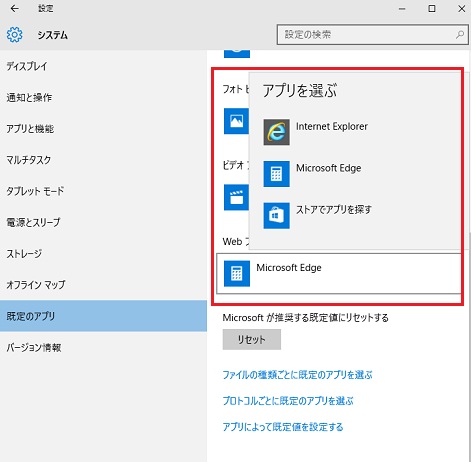The image size is (471, 462).
Task: Close the settings window
Action: (462, 8)
